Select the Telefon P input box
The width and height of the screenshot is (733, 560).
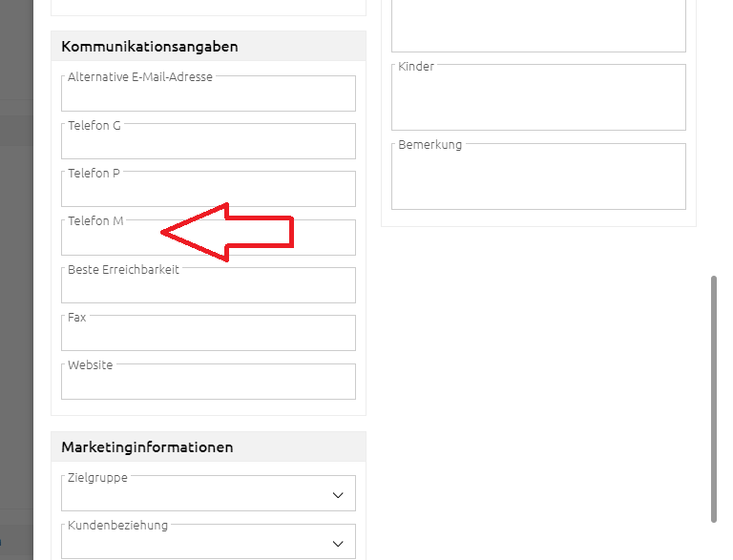tap(208, 192)
